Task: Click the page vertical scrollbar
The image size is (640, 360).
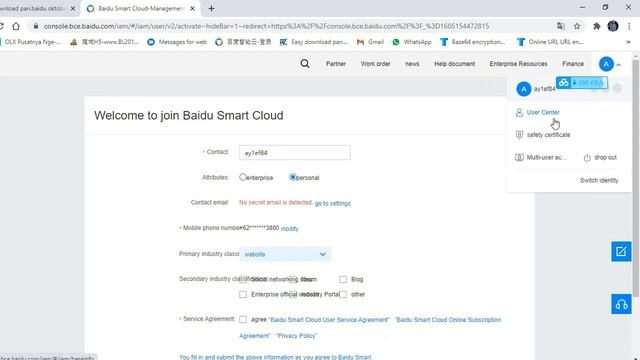Action: (x=636, y=178)
